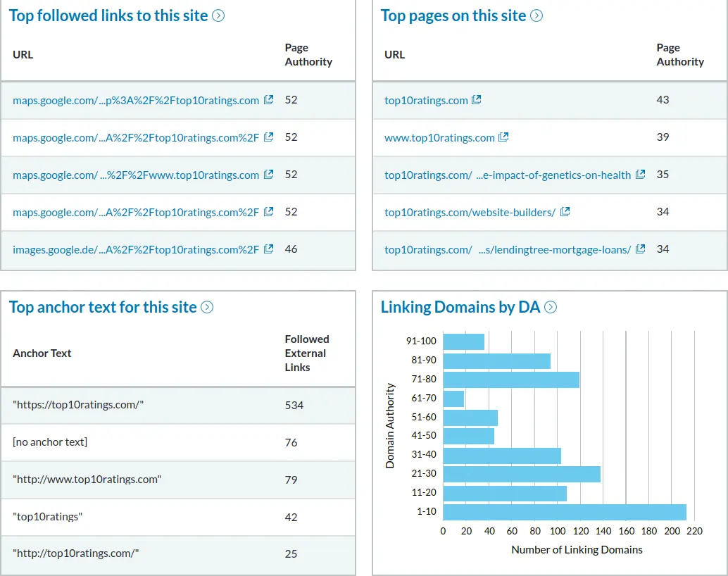This screenshot has width=728, height=576.
Task: Open the Top anchor text for this site heading
Action: point(103,307)
